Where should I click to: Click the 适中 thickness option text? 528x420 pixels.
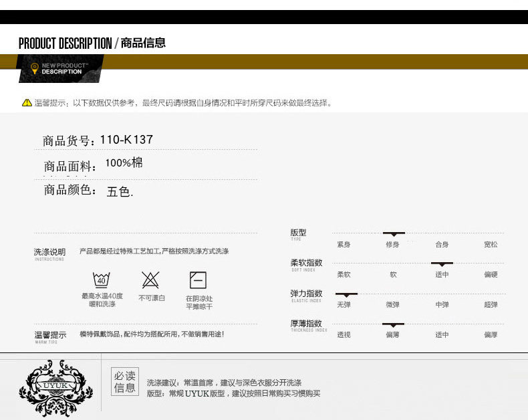tap(442, 334)
